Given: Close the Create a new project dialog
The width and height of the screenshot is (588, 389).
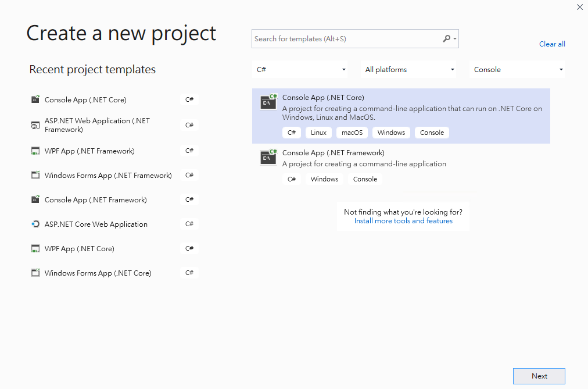Looking at the screenshot, I should click(x=580, y=7).
